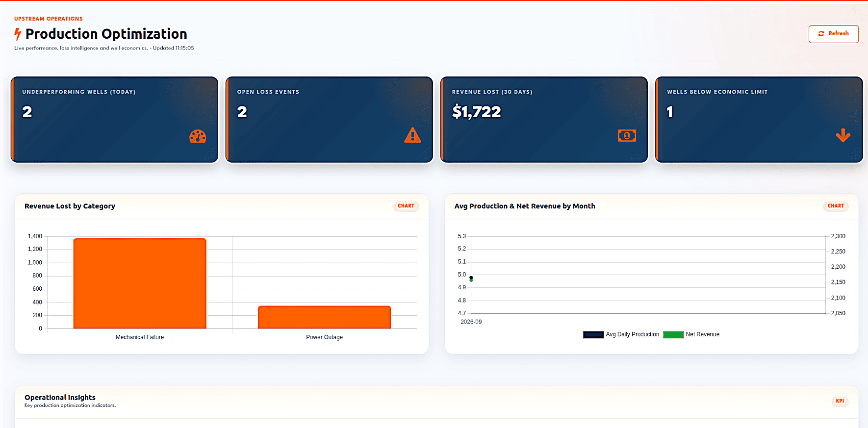
Task: Toggle Avg Daily Production legend swatch
Action: tap(593, 334)
